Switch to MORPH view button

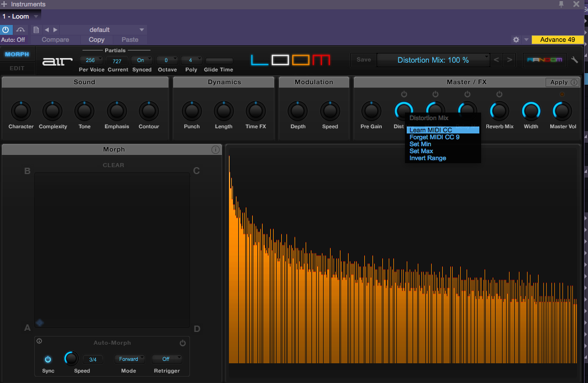[x=17, y=55]
